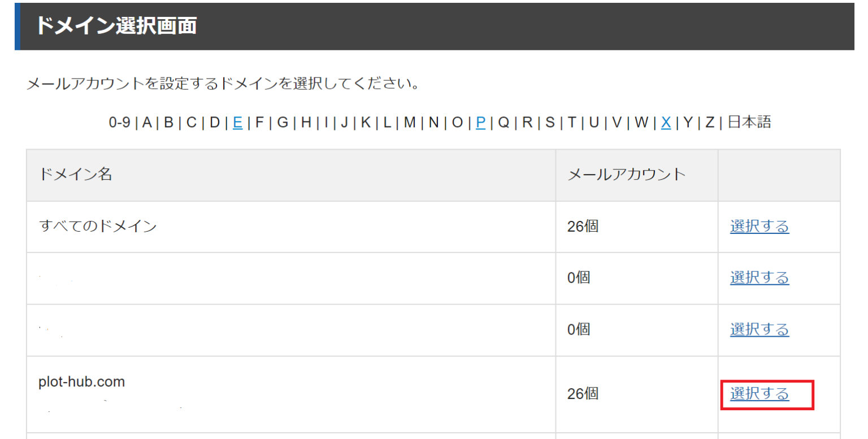This screenshot has width=868, height=439.
Task: Click the ドメイン名 column header
Action: pos(76,175)
